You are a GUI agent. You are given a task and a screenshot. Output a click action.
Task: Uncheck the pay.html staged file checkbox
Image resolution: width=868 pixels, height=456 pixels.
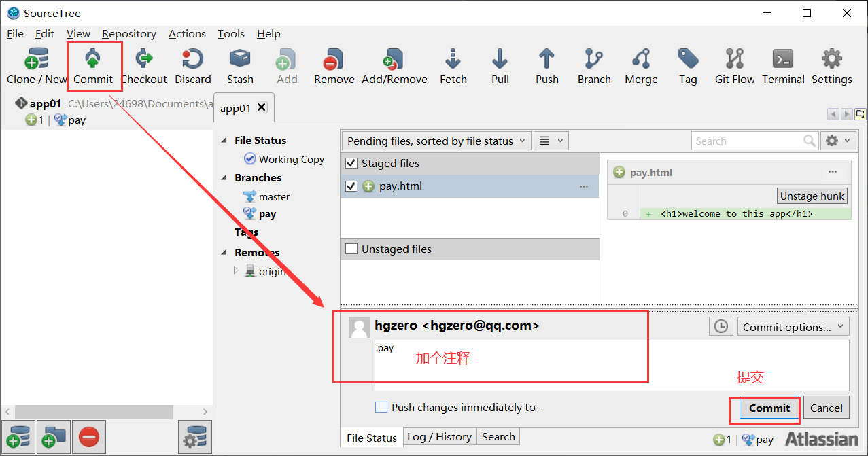click(x=351, y=186)
